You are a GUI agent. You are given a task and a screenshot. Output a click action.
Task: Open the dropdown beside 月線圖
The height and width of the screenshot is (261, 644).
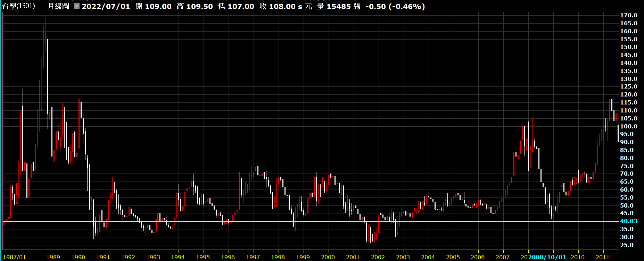[77, 6]
